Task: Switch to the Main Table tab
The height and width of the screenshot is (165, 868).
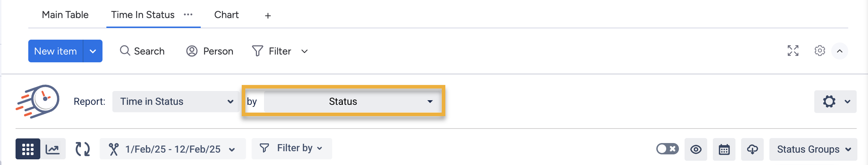Action: [x=65, y=15]
